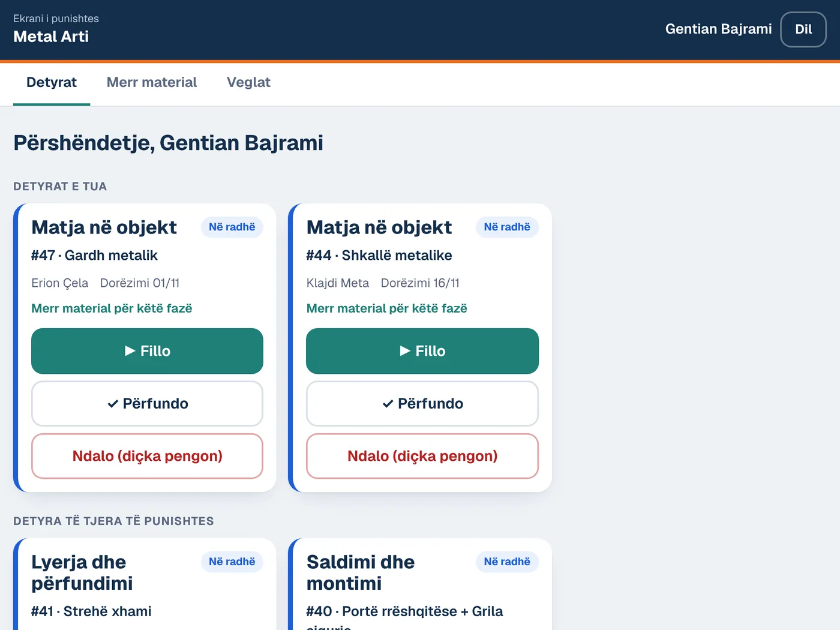
Task: Start task #47 Gardh metalik with Fillo
Action: (x=147, y=351)
